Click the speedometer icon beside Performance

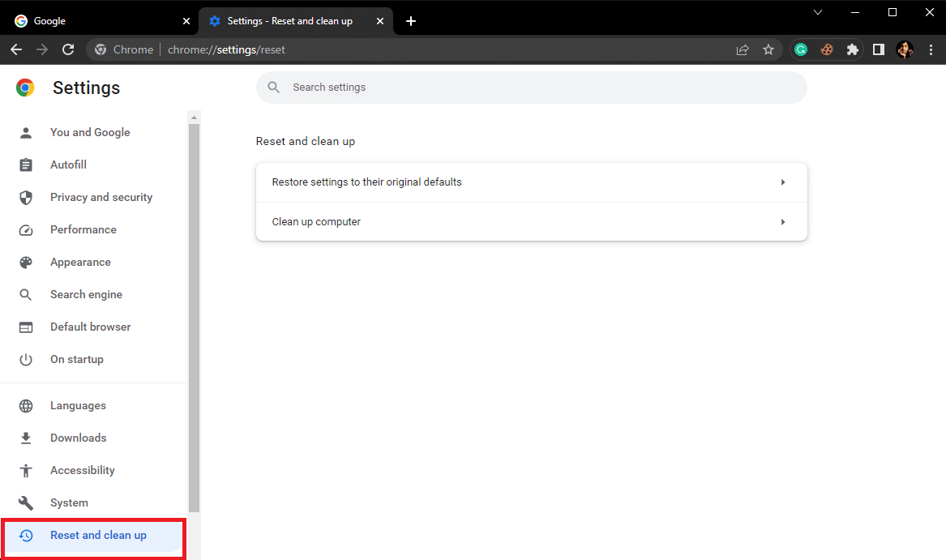click(x=26, y=230)
